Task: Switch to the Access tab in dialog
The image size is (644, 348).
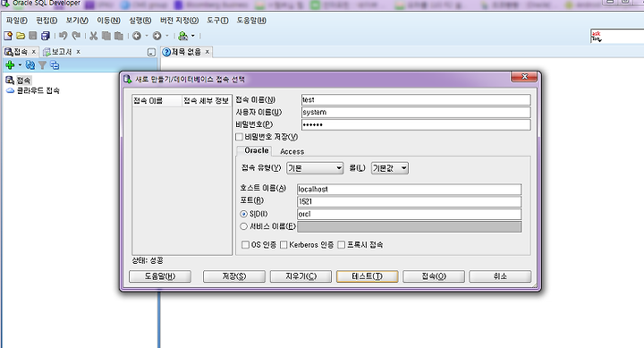Action: (x=292, y=151)
